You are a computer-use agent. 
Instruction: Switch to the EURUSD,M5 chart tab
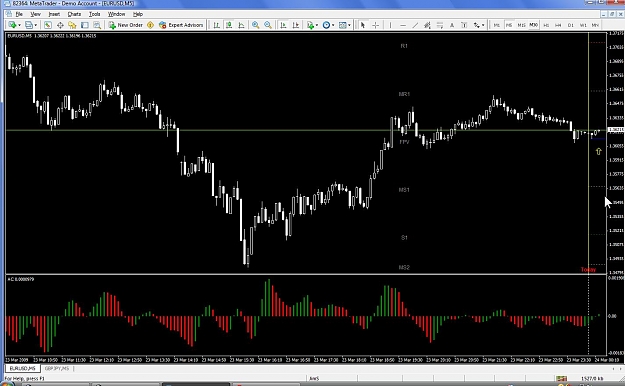[x=22, y=368]
